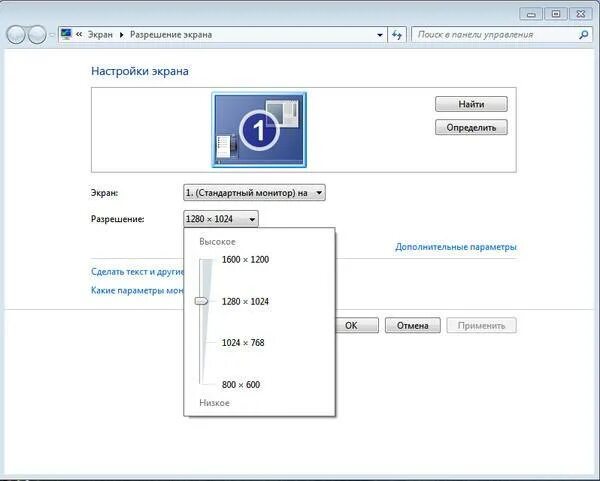Click the Разрешение экрана breadcrumb
The image size is (600, 481).
point(171,35)
